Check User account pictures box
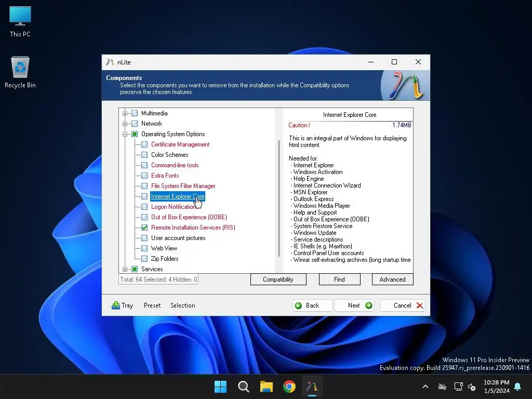532x399 pixels. click(x=144, y=238)
